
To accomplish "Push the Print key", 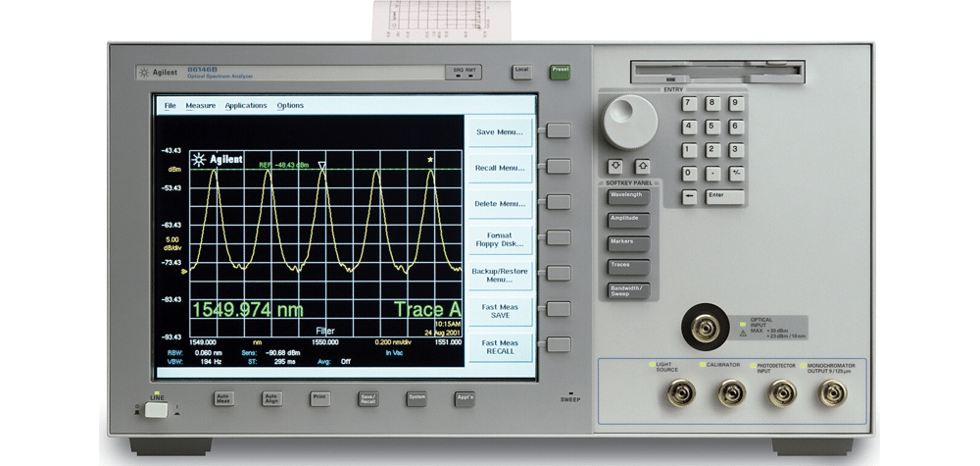I will [x=319, y=399].
